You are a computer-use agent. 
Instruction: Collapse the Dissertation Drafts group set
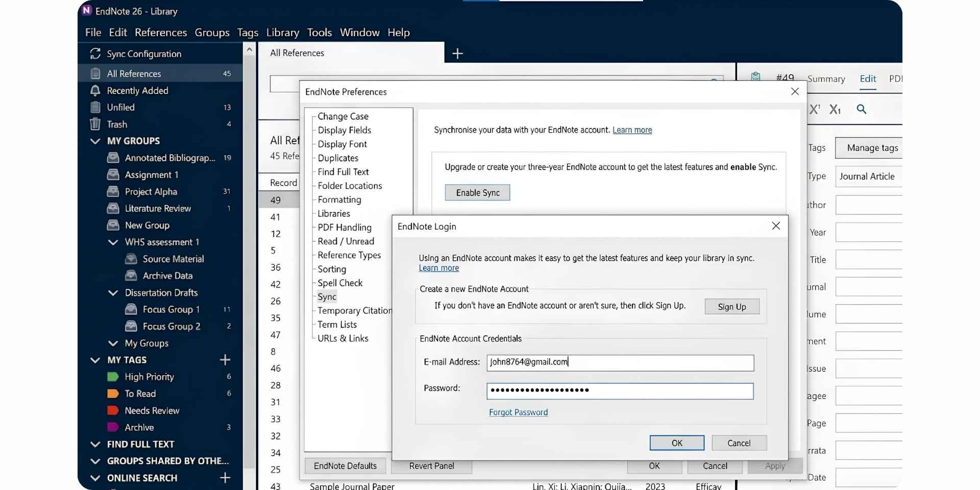click(113, 292)
